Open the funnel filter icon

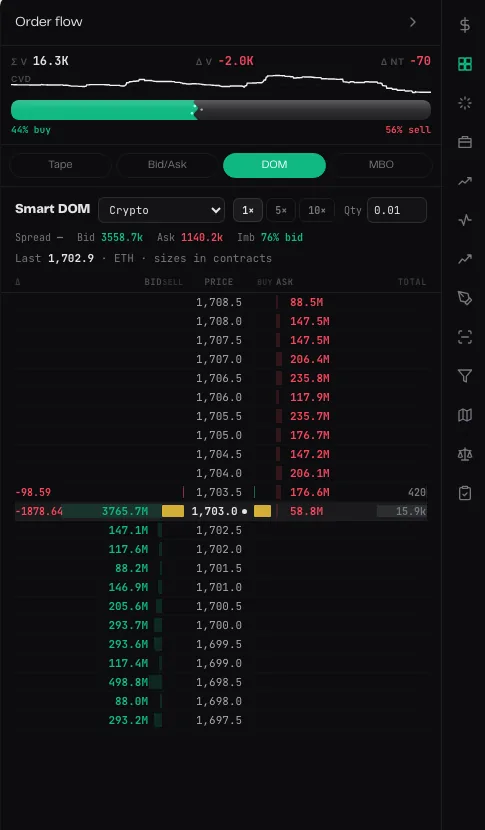tap(464, 376)
